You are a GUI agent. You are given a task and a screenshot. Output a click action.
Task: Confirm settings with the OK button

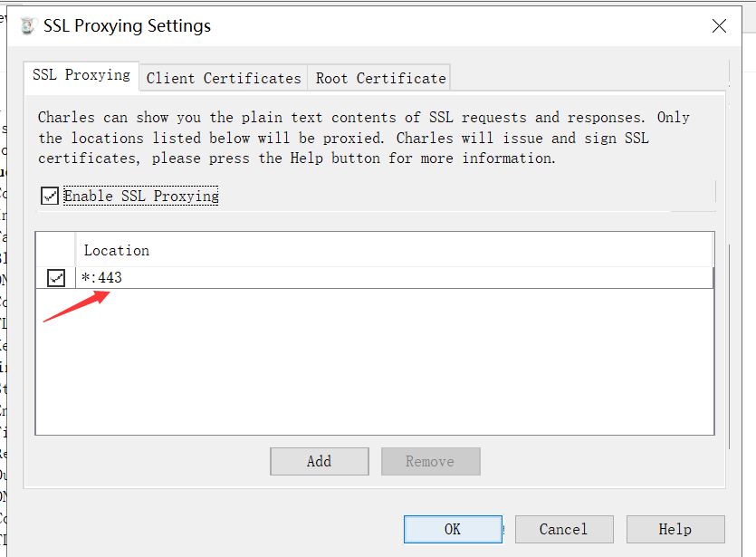[453, 530]
